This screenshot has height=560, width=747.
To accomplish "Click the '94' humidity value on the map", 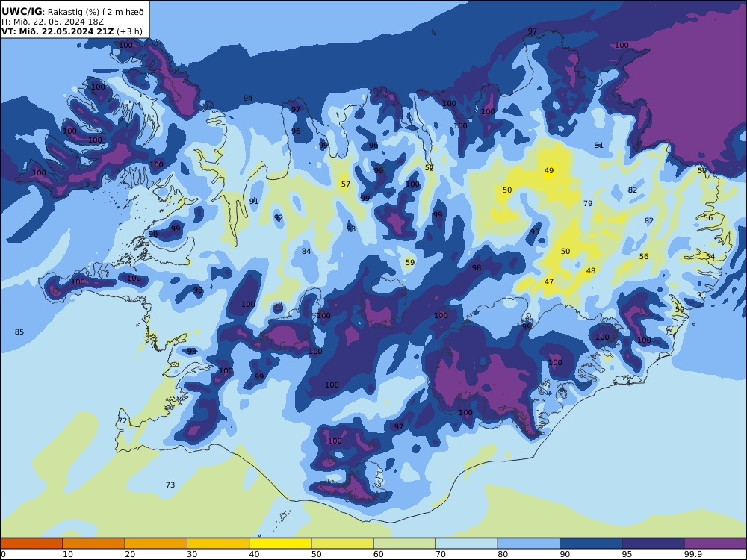I will [x=248, y=99].
